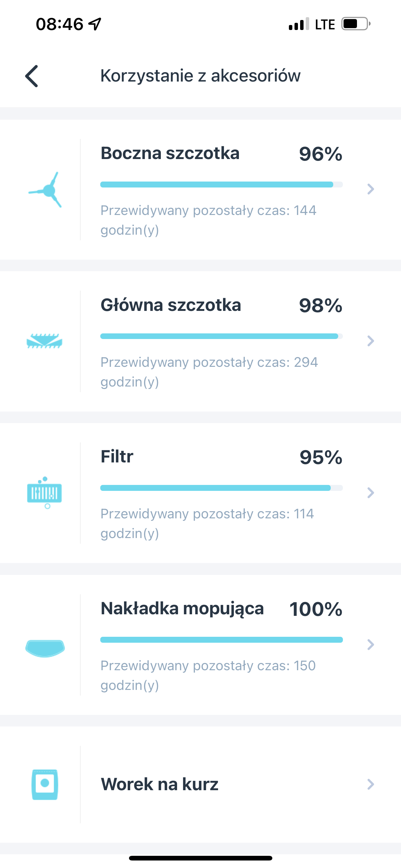Image resolution: width=401 pixels, height=868 pixels.
Task: Tap the back arrow icon
Action: coord(32,76)
